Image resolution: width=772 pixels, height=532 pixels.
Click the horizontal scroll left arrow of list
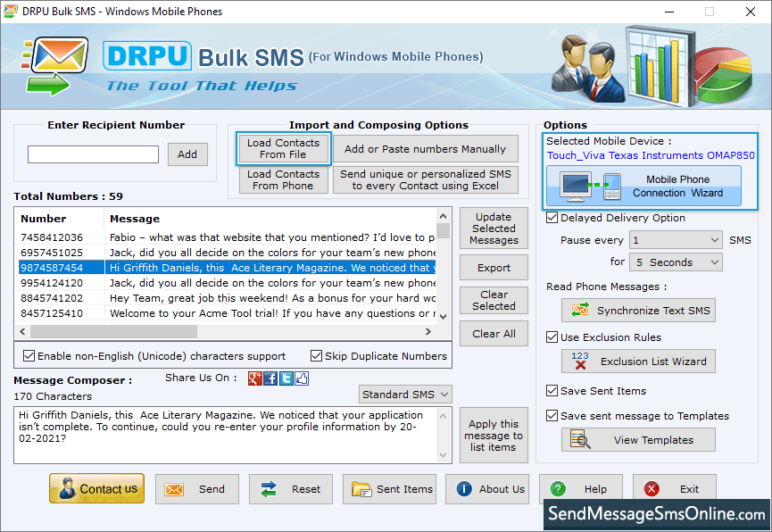(22, 332)
